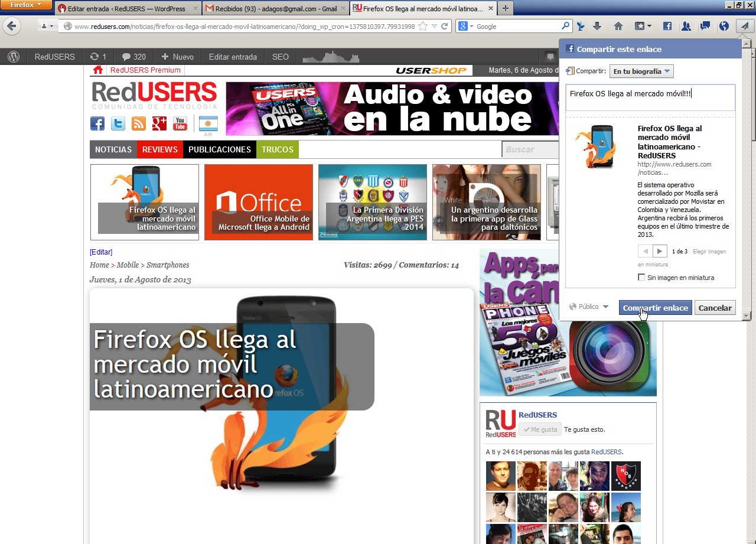Screen dimensions: 756x544
Task: Open the TRUCOS navigation tab
Action: point(278,149)
